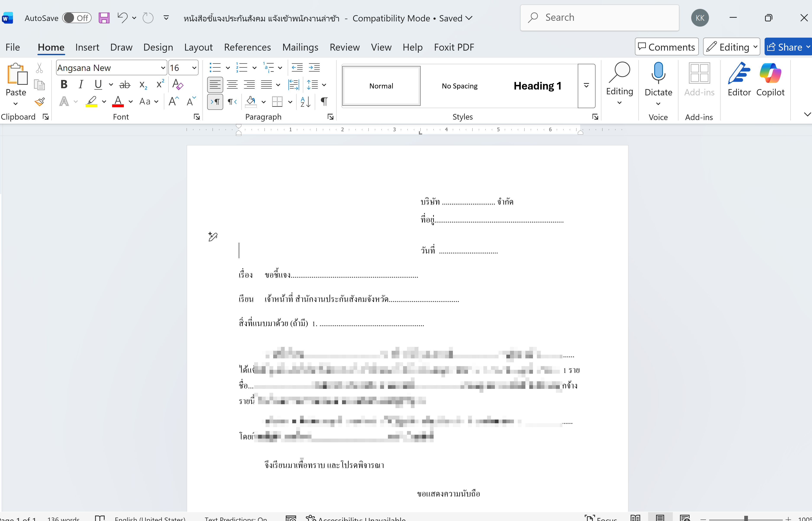Open the font size dropdown
Viewport: 812px width, 521px height.
coord(194,68)
